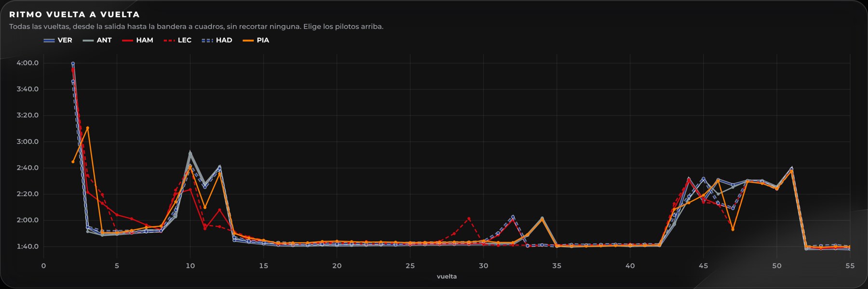Click the chart title RITMO VUELTA A VUELTA
The image size is (868, 289).
(x=75, y=14)
